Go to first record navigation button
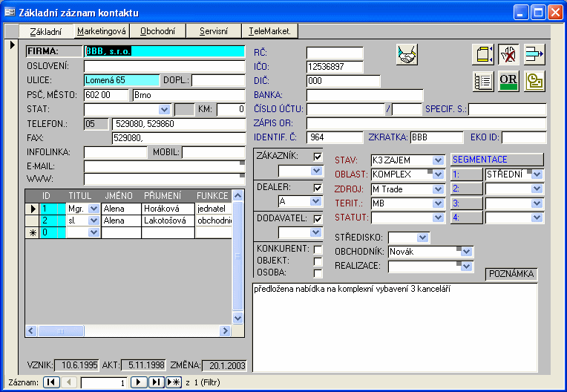 (x=51, y=382)
